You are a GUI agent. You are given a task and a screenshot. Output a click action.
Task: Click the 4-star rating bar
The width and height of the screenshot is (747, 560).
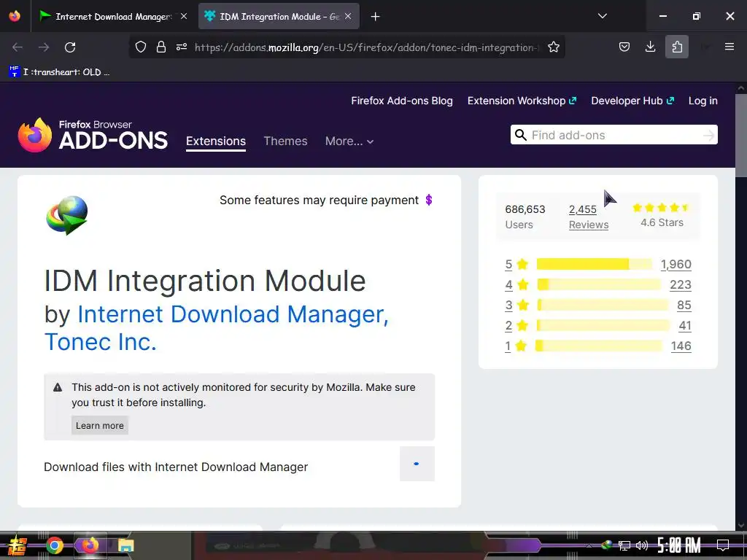[599, 285]
